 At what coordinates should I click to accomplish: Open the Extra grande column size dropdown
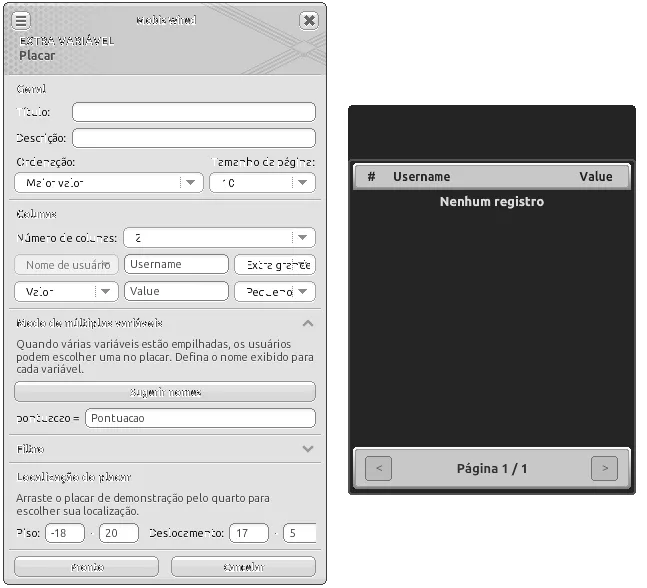pos(275,265)
